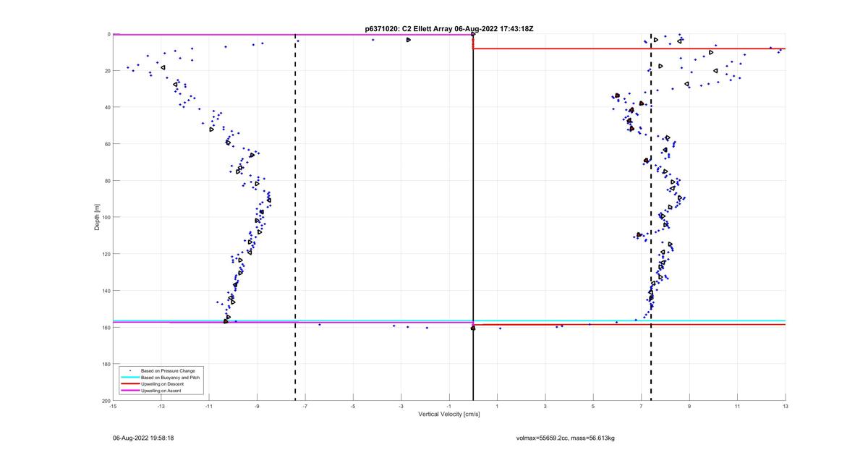Click the depth tick label '140'
The image size is (868, 450).
point(106,291)
